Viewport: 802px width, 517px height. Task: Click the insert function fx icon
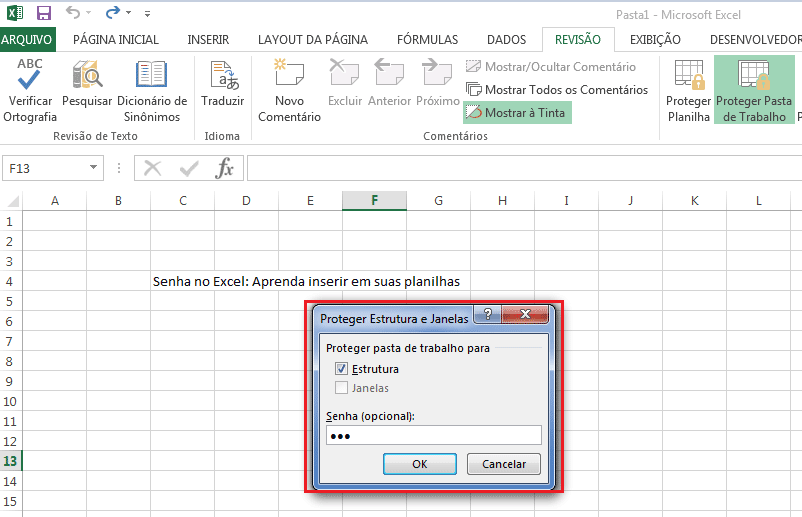(226, 168)
